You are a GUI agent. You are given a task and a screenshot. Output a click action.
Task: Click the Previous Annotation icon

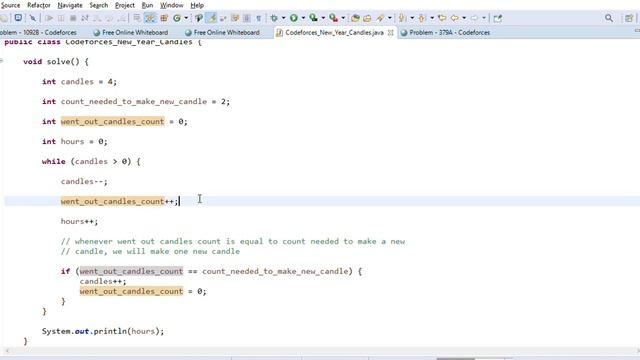(x=422, y=18)
